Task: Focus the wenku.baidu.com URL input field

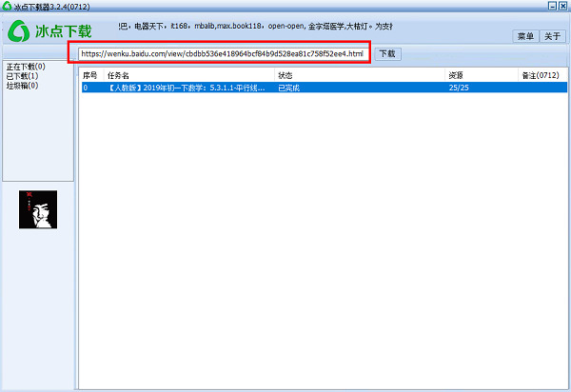Action: [x=222, y=54]
